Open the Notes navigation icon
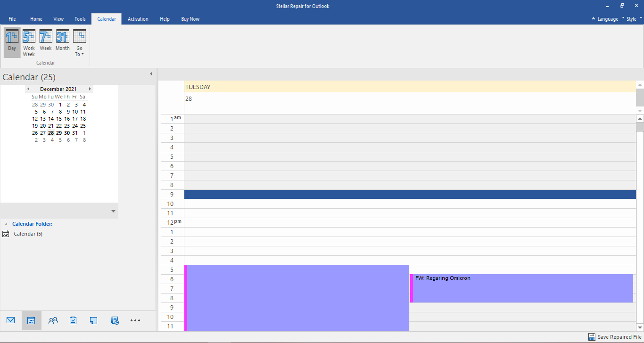 pos(93,320)
